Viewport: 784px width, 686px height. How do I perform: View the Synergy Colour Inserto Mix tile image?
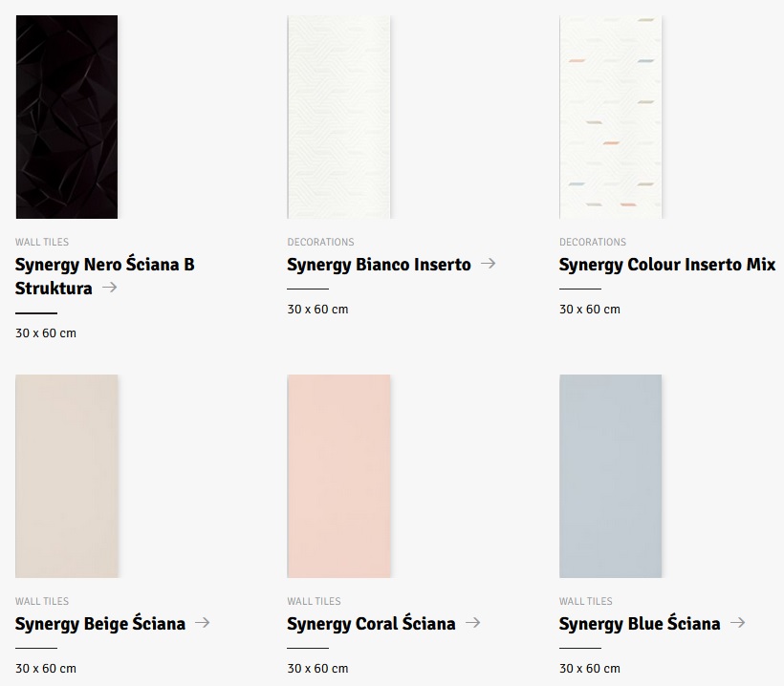coord(611,117)
